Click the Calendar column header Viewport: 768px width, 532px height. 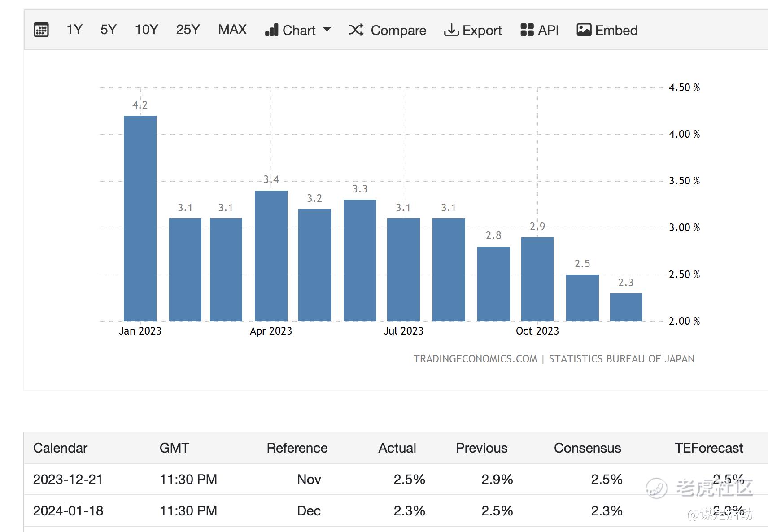point(60,448)
